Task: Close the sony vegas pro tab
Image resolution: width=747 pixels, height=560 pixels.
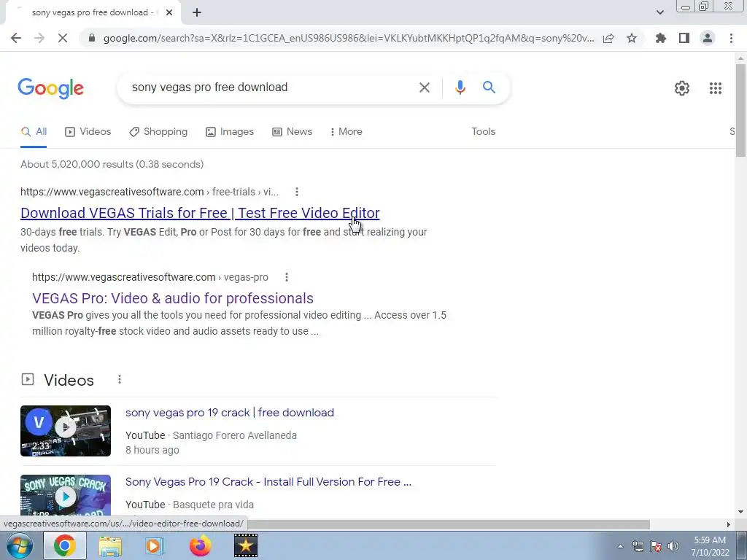Action: point(169,13)
